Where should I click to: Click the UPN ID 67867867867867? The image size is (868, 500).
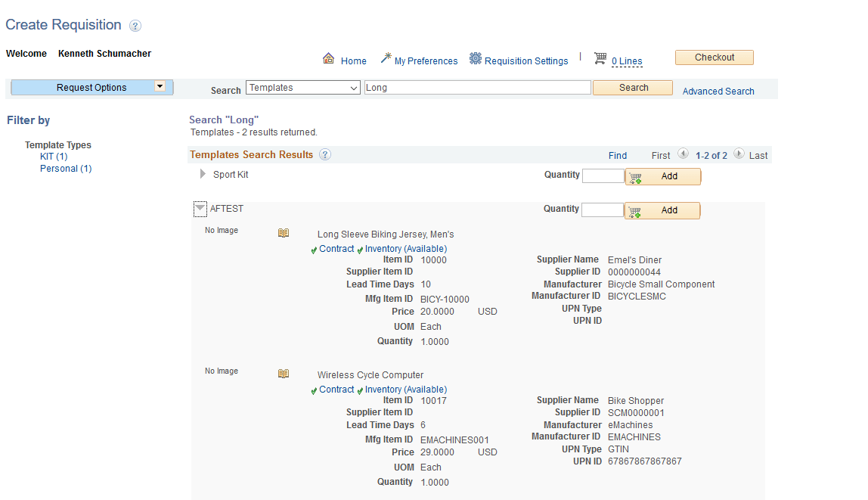pos(645,461)
